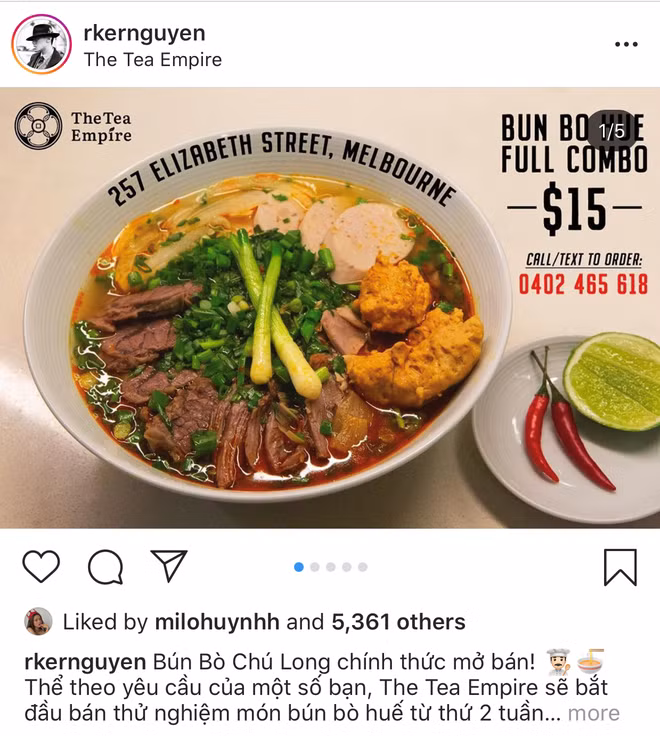Jump to second carousel dot
The image size is (660, 736).
(315, 567)
